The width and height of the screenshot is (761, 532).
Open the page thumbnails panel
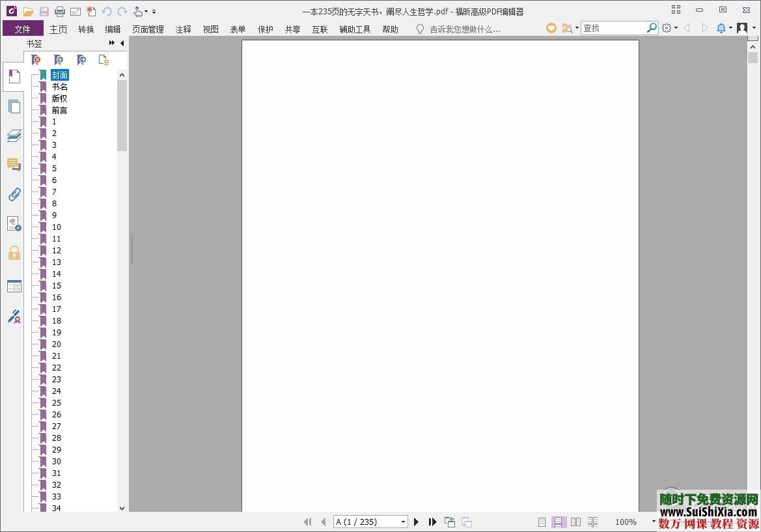pyautogui.click(x=14, y=107)
